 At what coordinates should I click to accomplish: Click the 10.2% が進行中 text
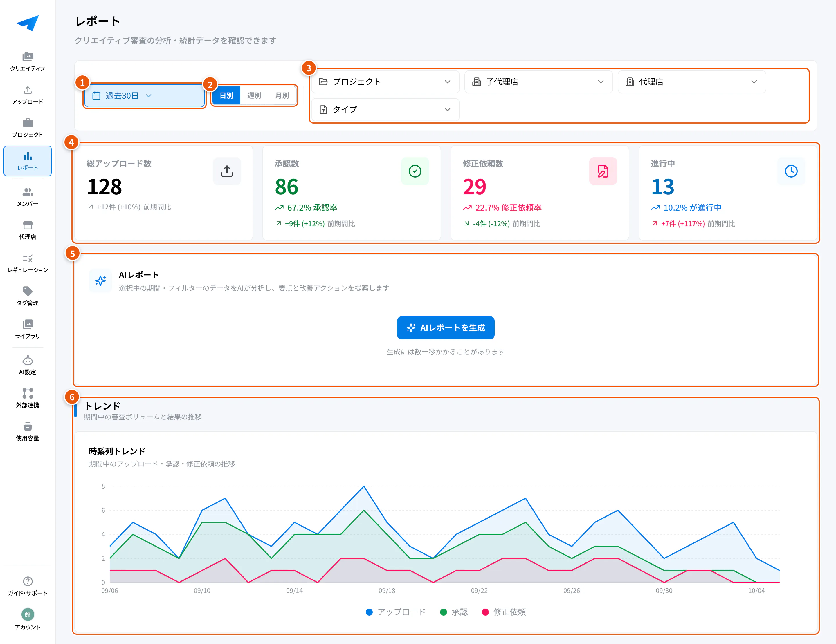pyautogui.click(x=692, y=208)
